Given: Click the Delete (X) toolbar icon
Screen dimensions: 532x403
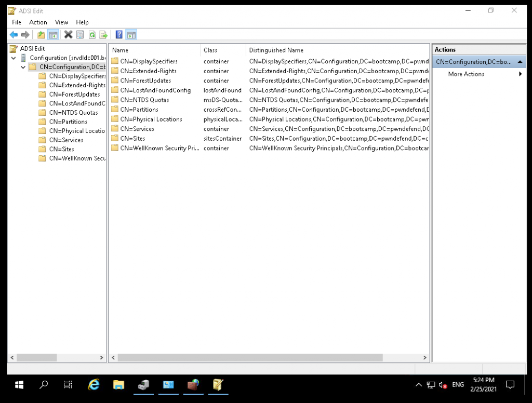Looking at the screenshot, I should coord(68,34).
